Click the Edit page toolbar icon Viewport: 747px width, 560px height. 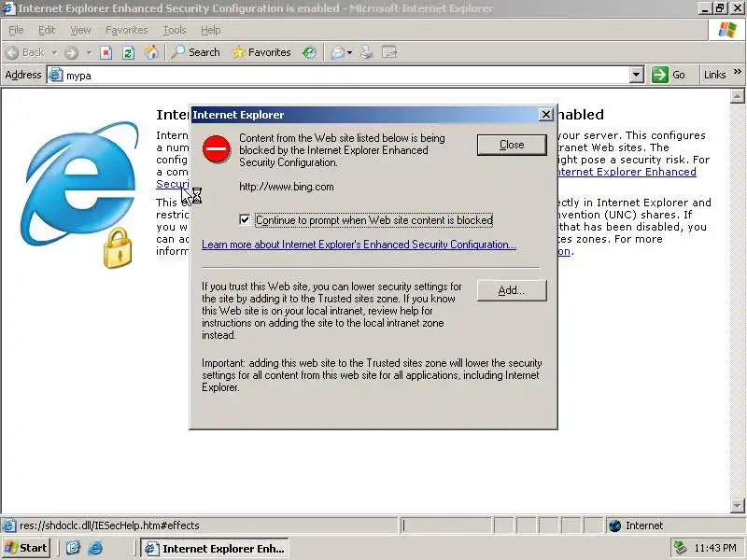click(389, 52)
